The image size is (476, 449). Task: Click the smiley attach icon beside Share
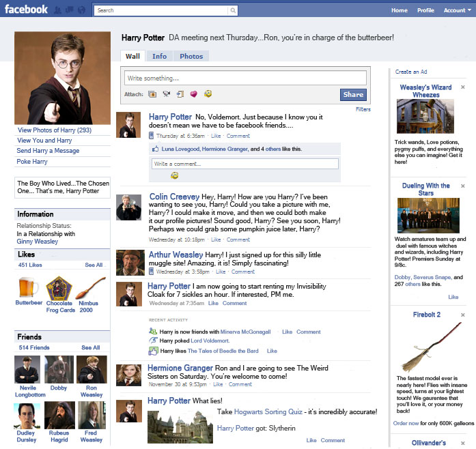click(208, 93)
